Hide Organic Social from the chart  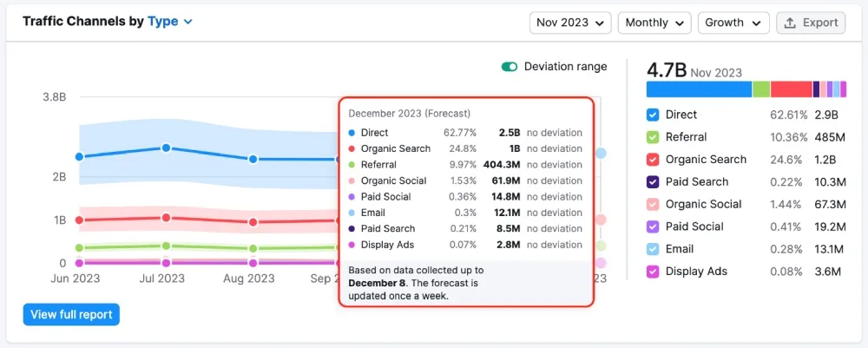pos(654,205)
